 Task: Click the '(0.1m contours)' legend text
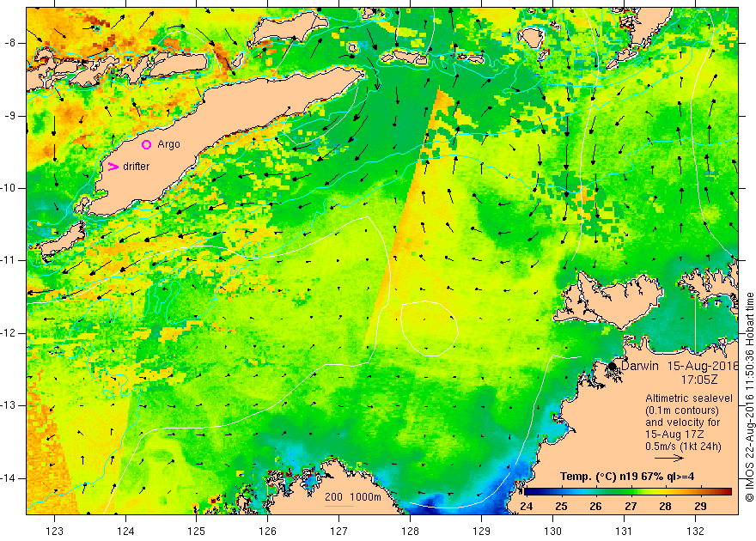tap(682, 410)
